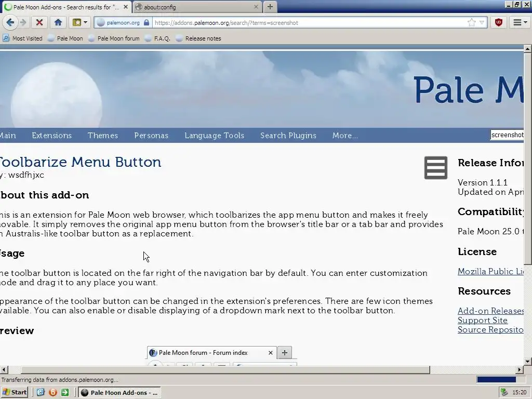Bookmark this page with the star icon

coord(471,23)
